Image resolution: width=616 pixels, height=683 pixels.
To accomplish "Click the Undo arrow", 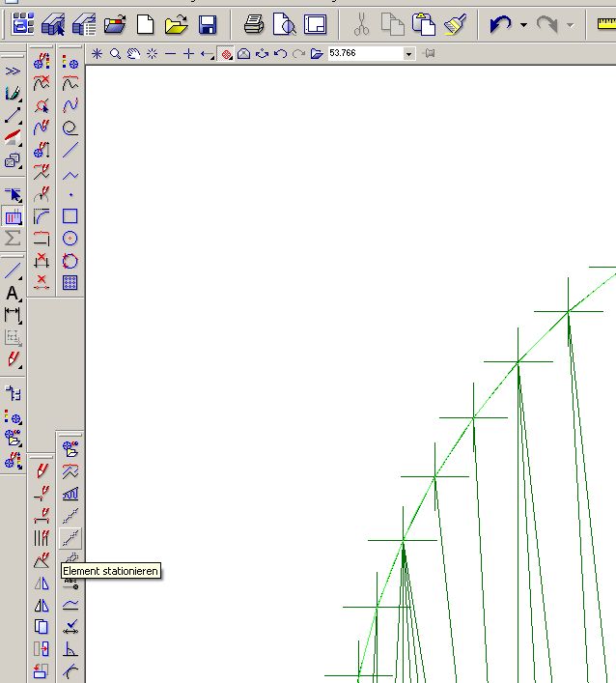I will (x=500, y=24).
